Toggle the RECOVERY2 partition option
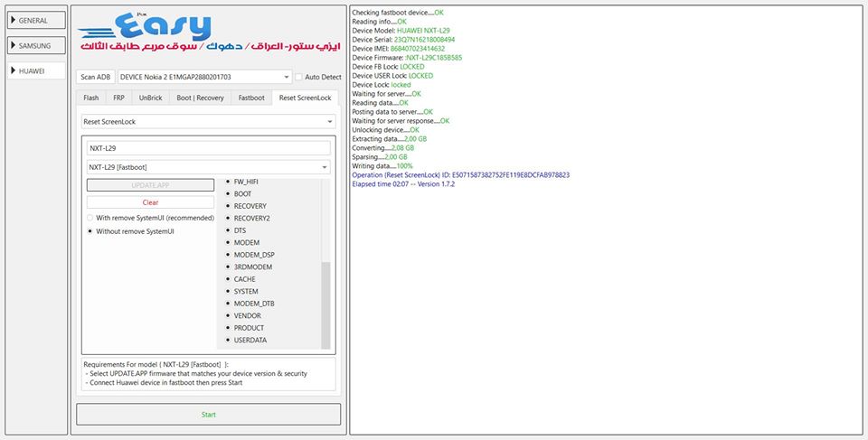This screenshot has height=440, width=868. coord(248,218)
